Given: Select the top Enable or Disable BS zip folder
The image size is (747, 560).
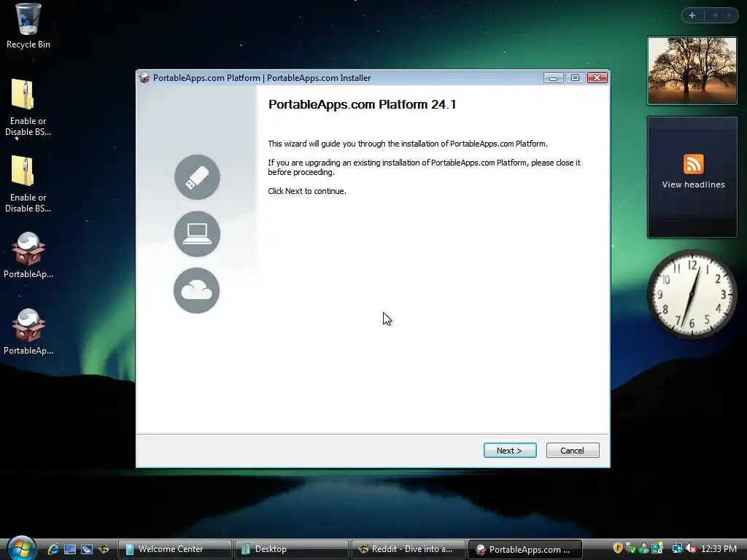Looking at the screenshot, I should tap(28, 108).
